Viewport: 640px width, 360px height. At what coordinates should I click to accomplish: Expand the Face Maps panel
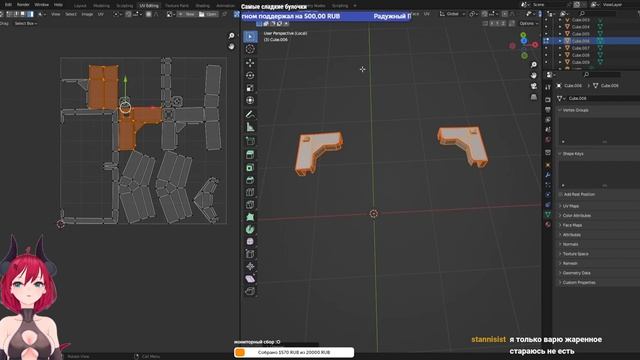tap(572, 225)
